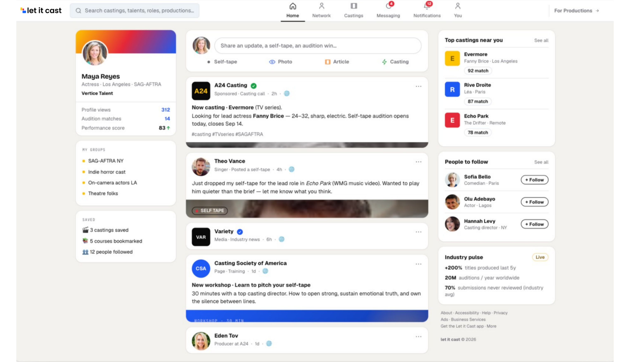Open Maya Reyes profile name
This screenshot has height=362, width=644.
pyautogui.click(x=101, y=76)
